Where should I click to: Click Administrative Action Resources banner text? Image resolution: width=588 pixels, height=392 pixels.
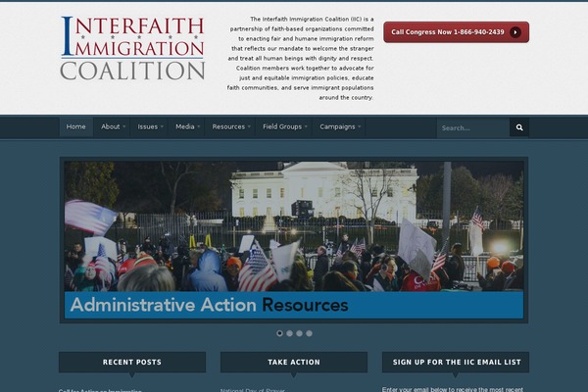[x=209, y=305]
